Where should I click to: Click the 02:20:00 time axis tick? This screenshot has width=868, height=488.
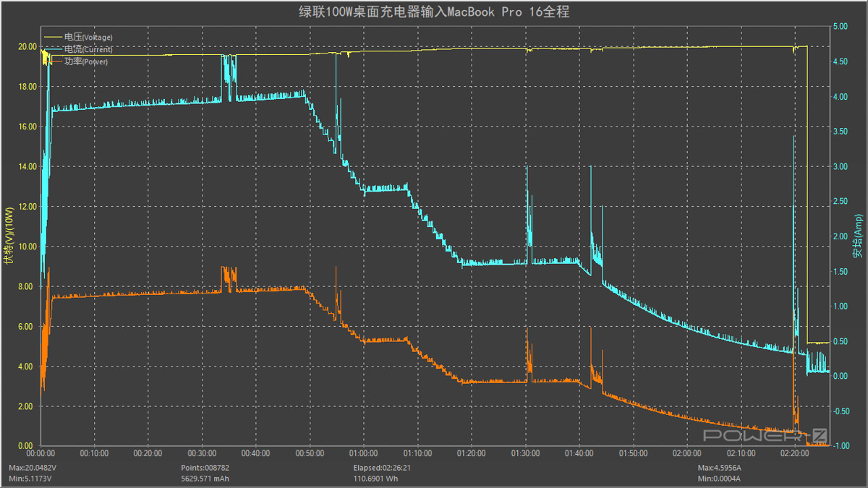pos(795,453)
